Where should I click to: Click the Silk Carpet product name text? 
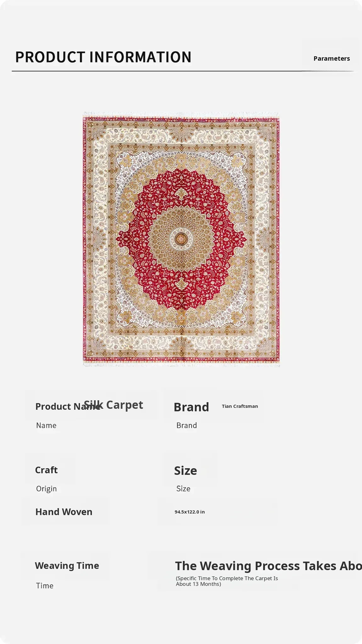coord(113,405)
